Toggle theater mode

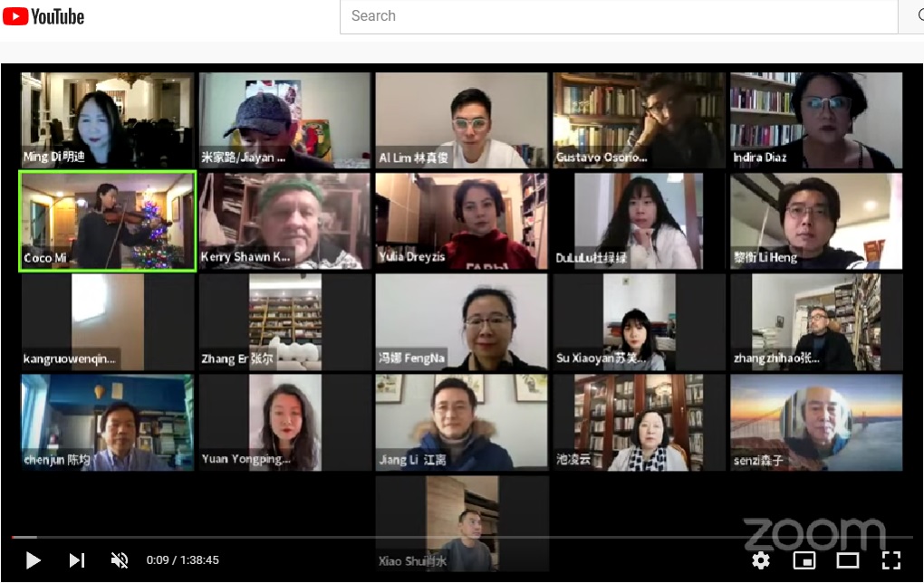point(847,560)
